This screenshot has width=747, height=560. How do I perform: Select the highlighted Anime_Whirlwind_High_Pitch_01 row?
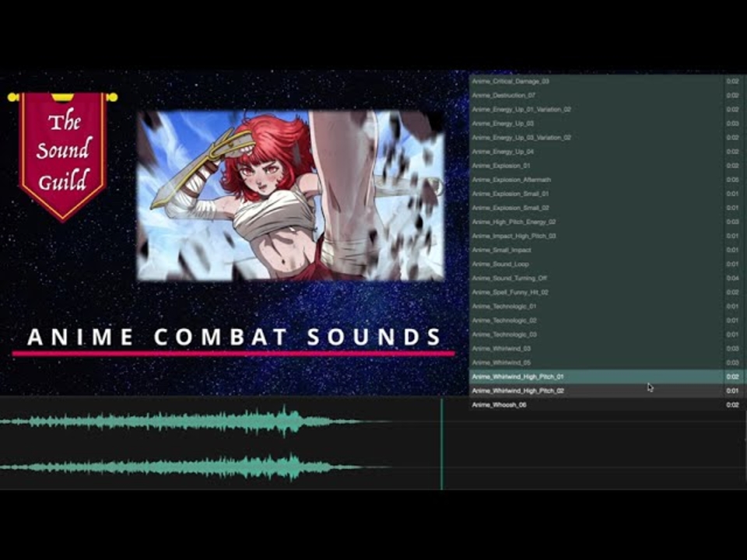545,376
